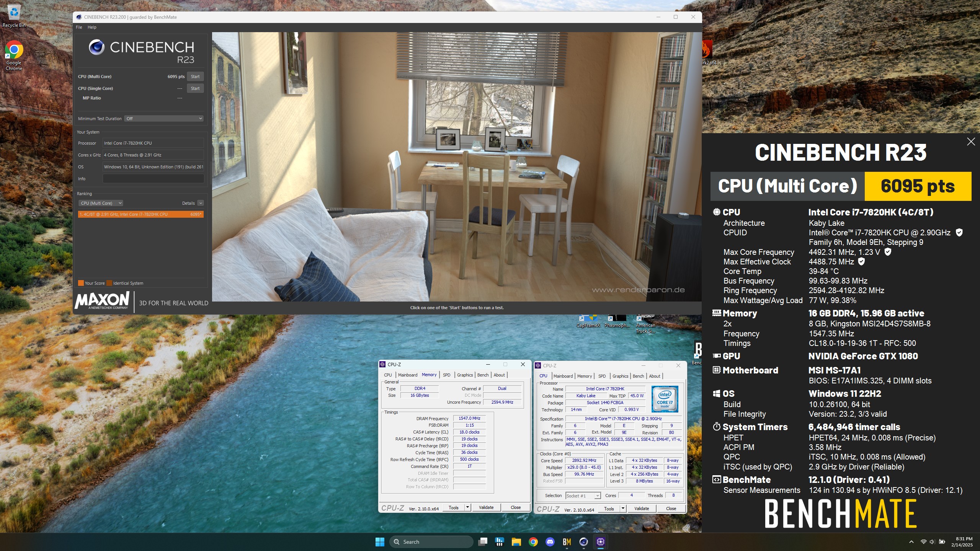980x551 pixels.
Task: Open Graphics tab in CPU-Z Memory window
Action: click(465, 375)
